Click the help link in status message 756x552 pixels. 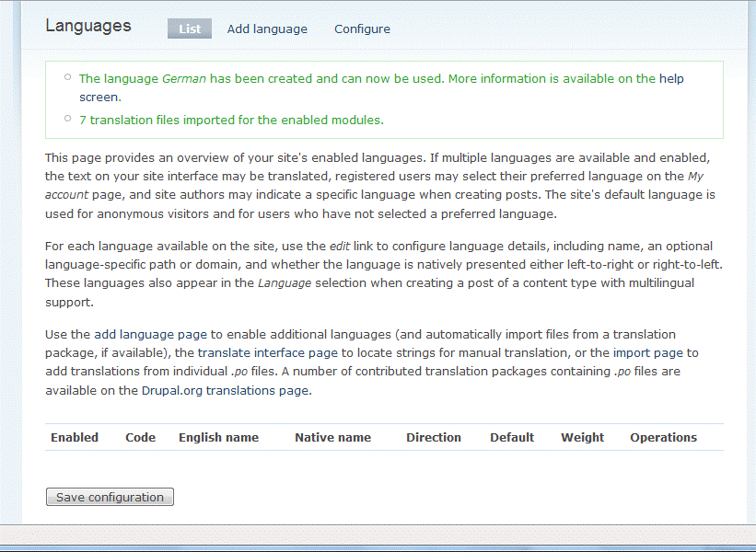(671, 79)
